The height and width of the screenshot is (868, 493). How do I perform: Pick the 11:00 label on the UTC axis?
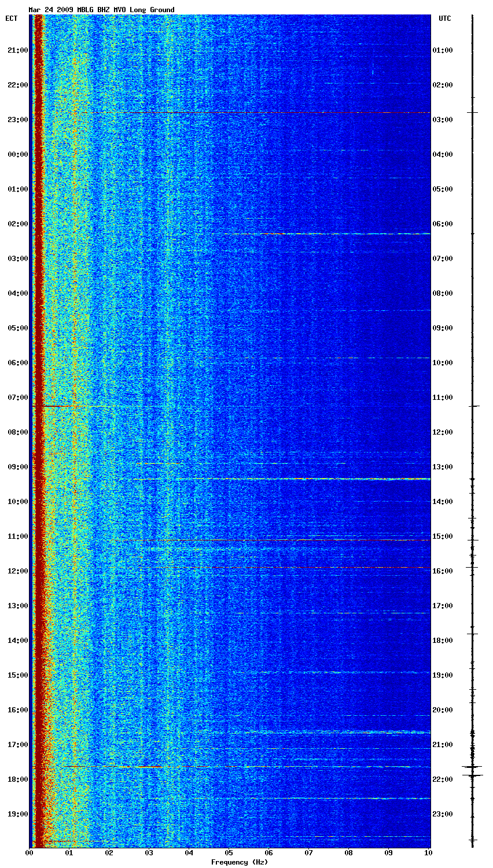click(x=443, y=398)
